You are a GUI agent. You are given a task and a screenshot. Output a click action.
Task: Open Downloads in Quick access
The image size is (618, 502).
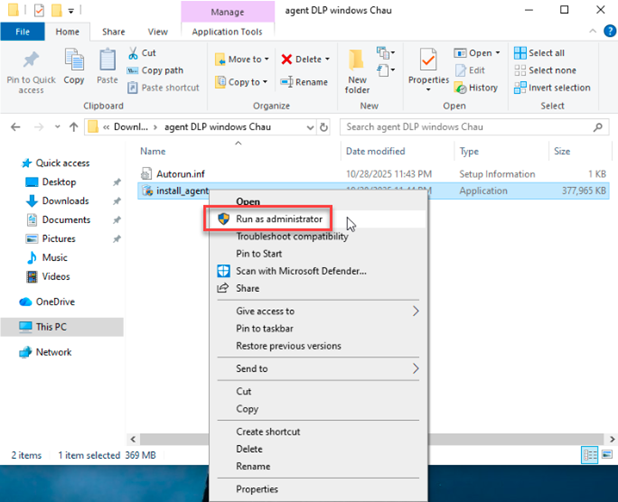point(65,201)
